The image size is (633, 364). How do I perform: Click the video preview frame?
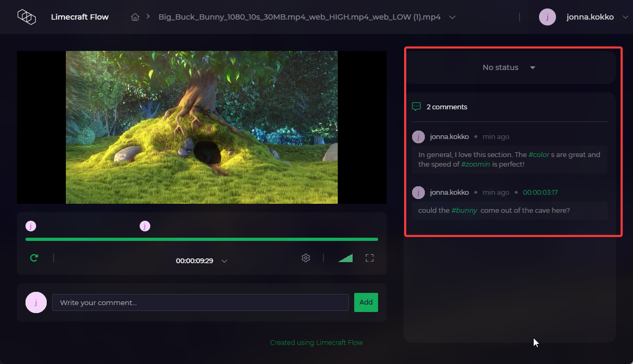click(202, 127)
